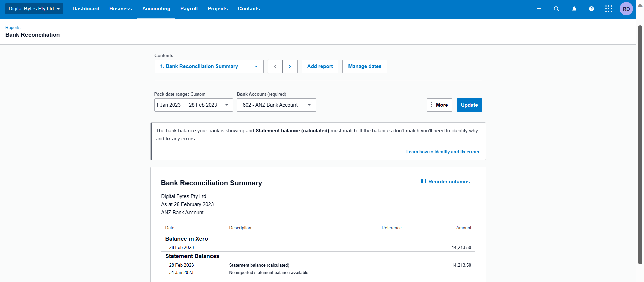The width and height of the screenshot is (644, 282).
Task: Open the pack date range preset dropdown arrow
Action: (227, 105)
